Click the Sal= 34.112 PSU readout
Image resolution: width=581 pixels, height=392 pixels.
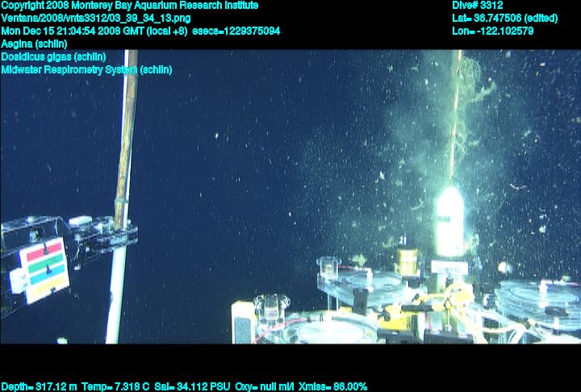click(x=190, y=386)
